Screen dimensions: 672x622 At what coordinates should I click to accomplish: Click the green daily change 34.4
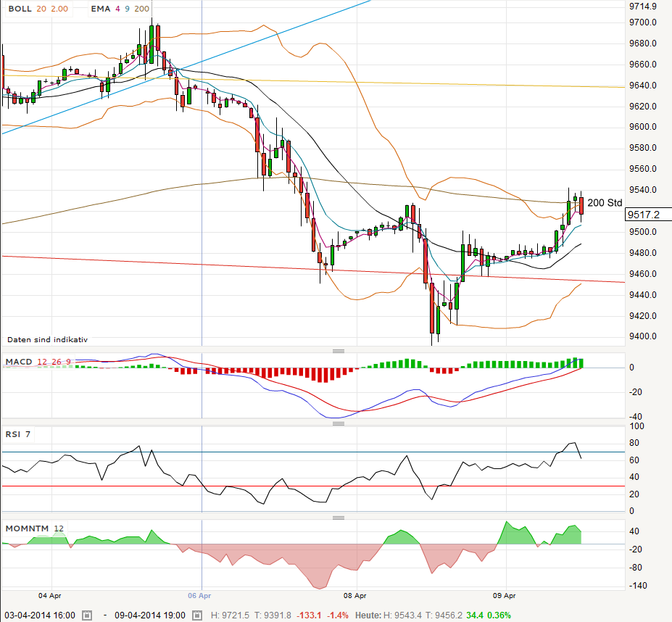coord(474,615)
